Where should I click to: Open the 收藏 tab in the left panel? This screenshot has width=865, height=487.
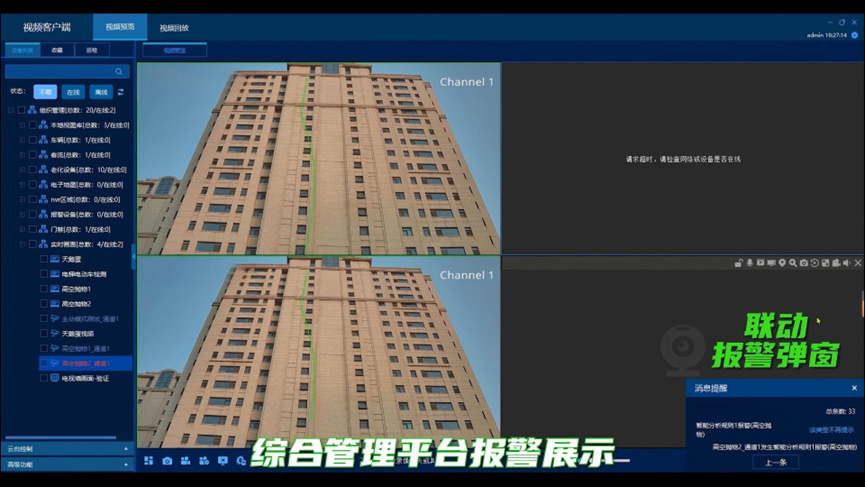click(57, 50)
